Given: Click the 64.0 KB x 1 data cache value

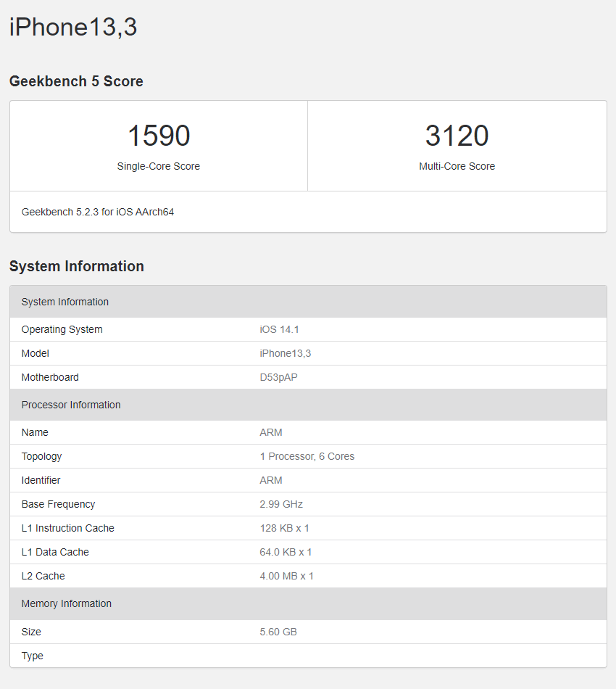Looking at the screenshot, I should point(286,552).
